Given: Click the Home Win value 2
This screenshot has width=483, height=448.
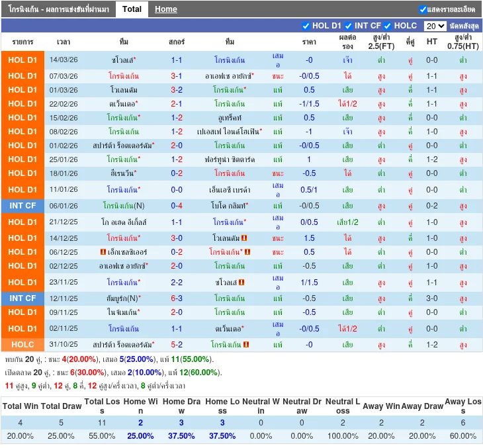Looking at the screenshot, I should [x=140, y=423].
